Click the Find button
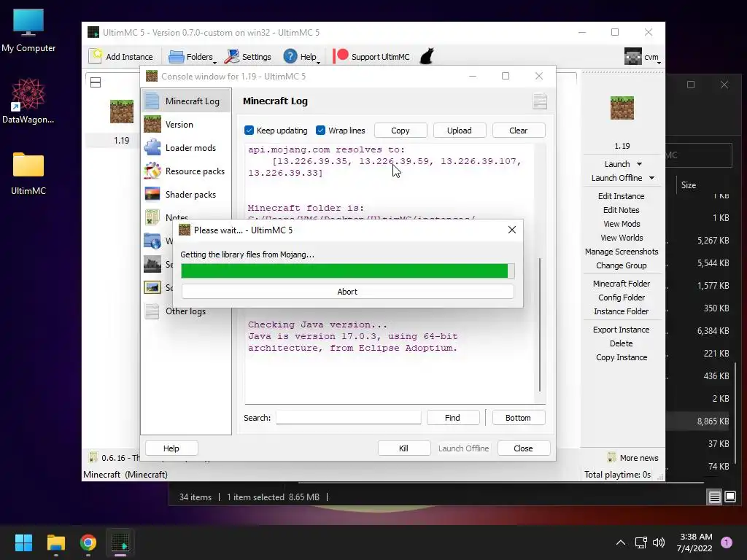This screenshot has width=747, height=560. click(452, 418)
